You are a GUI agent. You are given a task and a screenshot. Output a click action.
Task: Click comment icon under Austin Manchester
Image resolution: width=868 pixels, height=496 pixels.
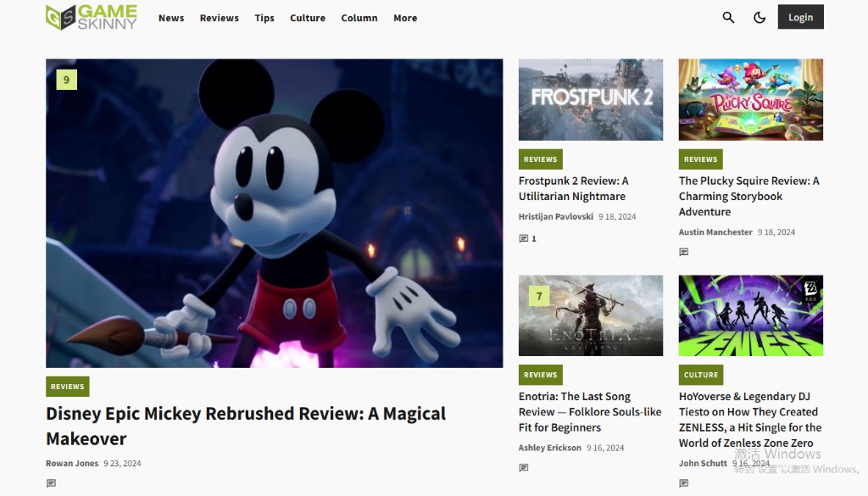(684, 252)
